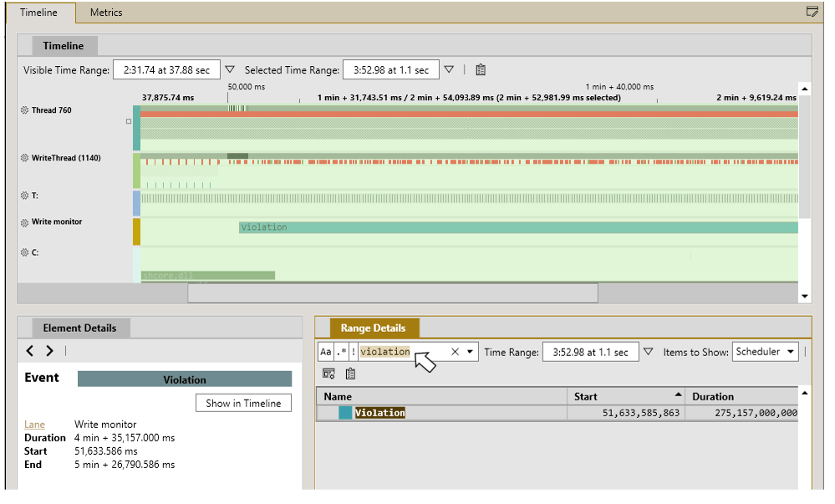Screen dimensions: 835x504
Task: Open settings gear for Write monitor lane
Action: (x=24, y=222)
